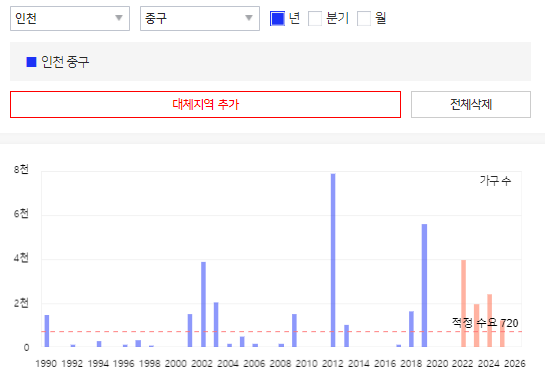Click the 2002 blue bar
Screen dimensions: 547x377
click(x=203, y=304)
